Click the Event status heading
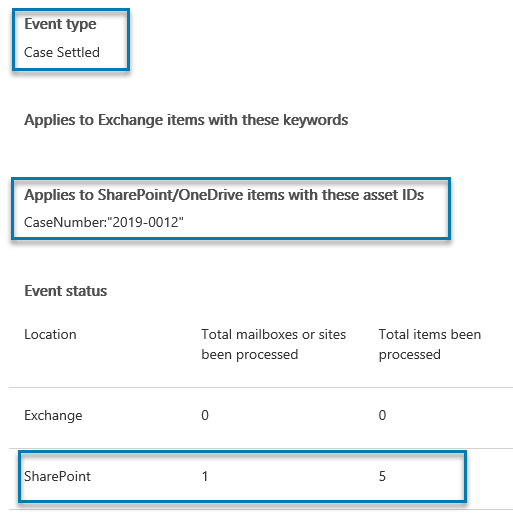Viewport: 513px width, 519px height. 66,291
